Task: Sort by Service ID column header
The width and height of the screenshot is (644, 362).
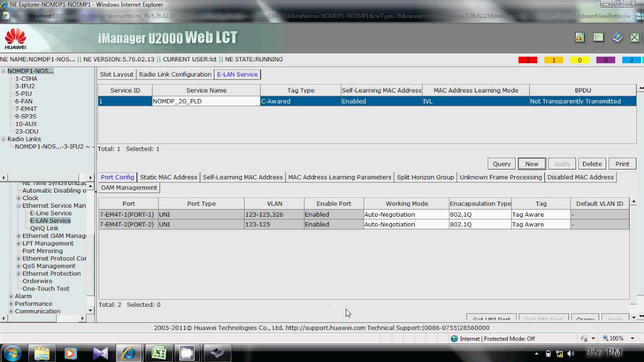Action: pyautogui.click(x=125, y=90)
